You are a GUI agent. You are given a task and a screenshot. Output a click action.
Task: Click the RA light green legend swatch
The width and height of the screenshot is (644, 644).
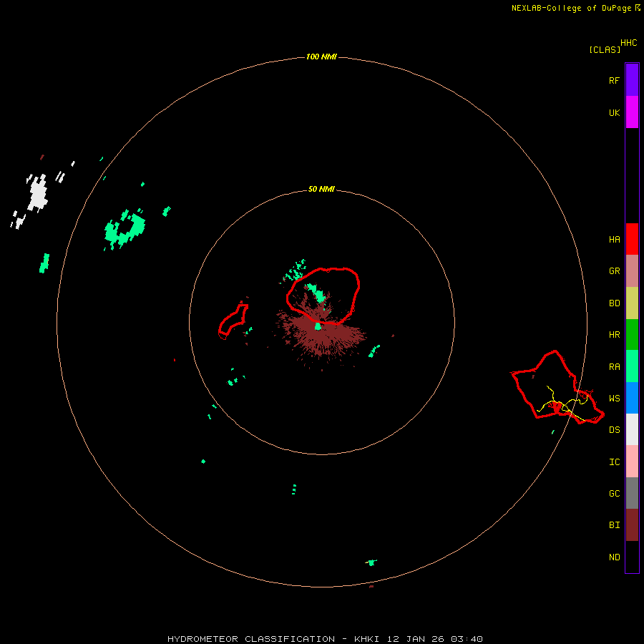coord(632,366)
